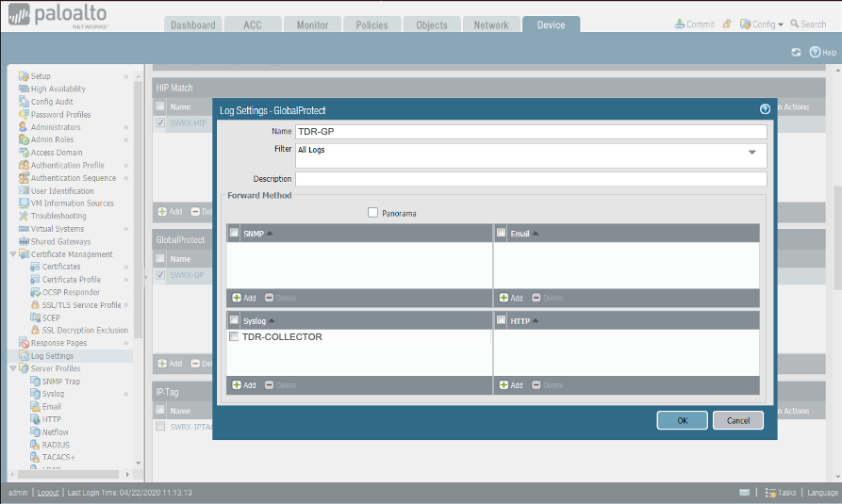Click the sidebar horizontal scrollbar
Screen dimensions: 842x504
68,475
